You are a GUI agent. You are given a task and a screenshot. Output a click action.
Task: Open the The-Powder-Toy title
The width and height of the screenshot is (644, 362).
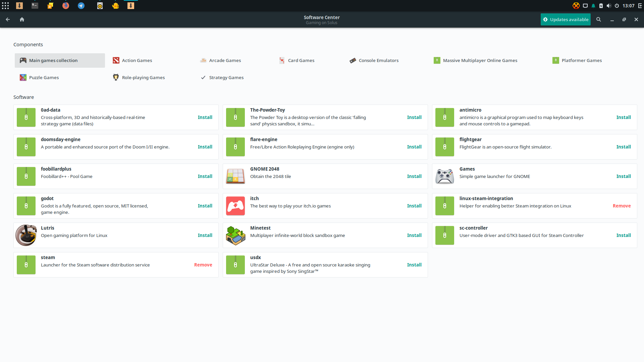(267, 110)
